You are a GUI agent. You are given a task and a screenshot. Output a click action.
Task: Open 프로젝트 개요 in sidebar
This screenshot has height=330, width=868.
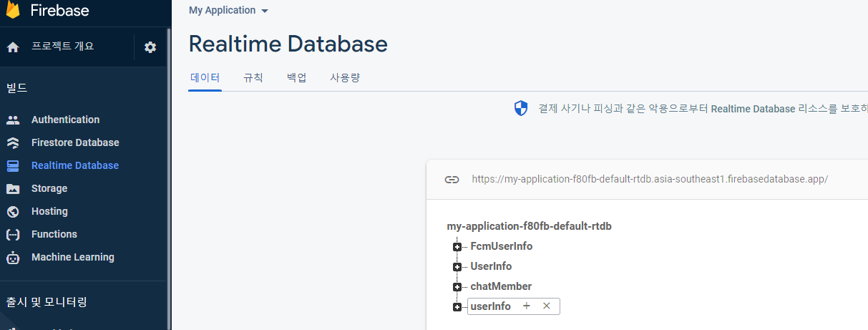click(x=63, y=47)
